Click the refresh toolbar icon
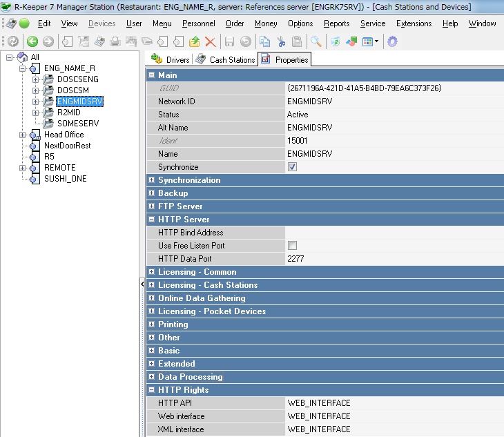Screen dimensions: 504x437 pyautogui.click(x=13, y=41)
